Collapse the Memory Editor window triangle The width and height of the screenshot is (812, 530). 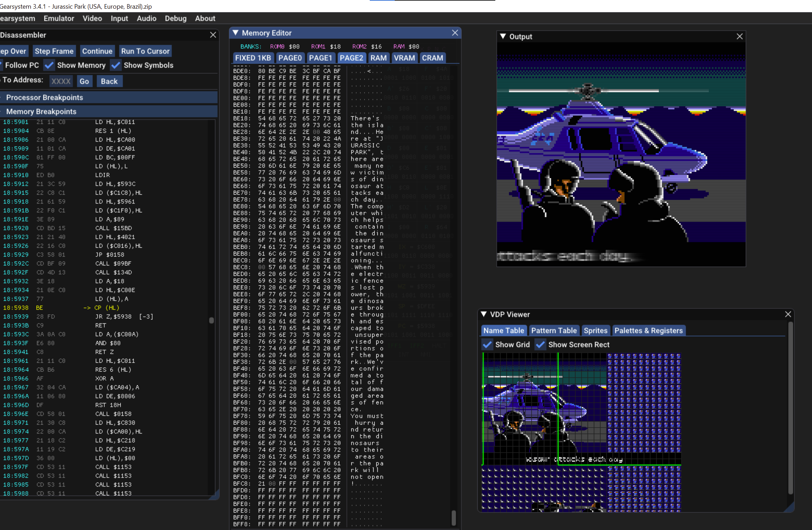tap(236, 33)
